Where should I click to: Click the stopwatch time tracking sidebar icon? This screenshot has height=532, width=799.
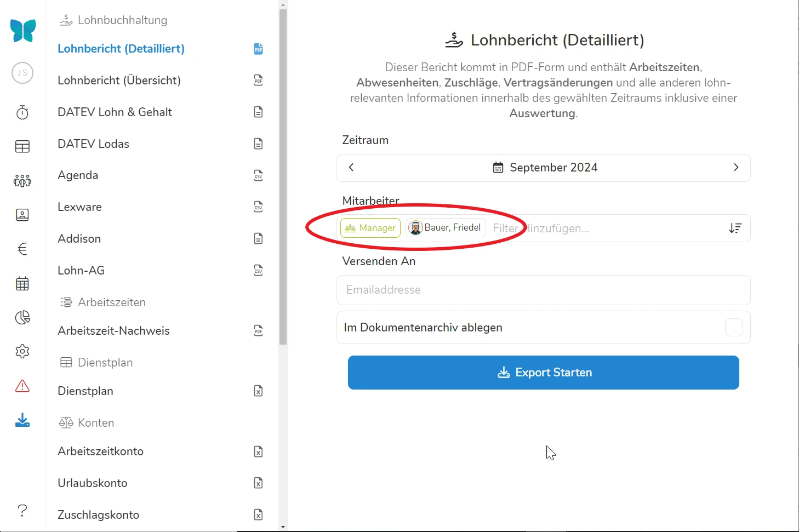click(x=22, y=113)
